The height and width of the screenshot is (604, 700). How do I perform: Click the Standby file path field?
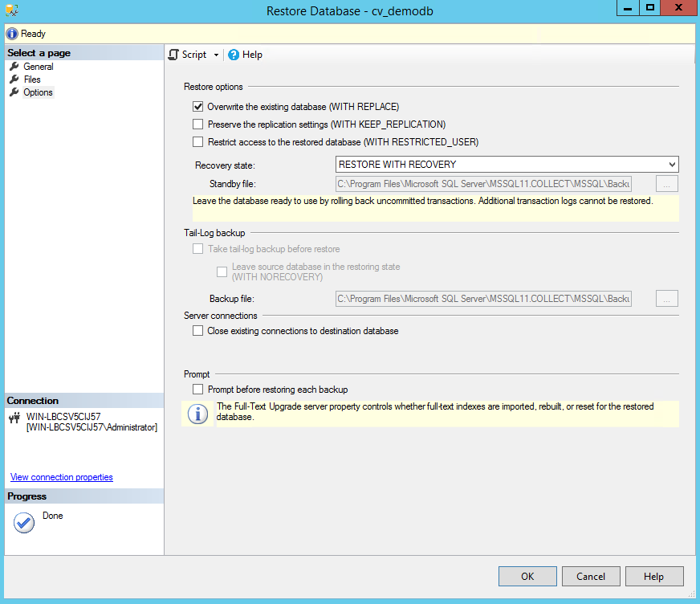click(483, 184)
